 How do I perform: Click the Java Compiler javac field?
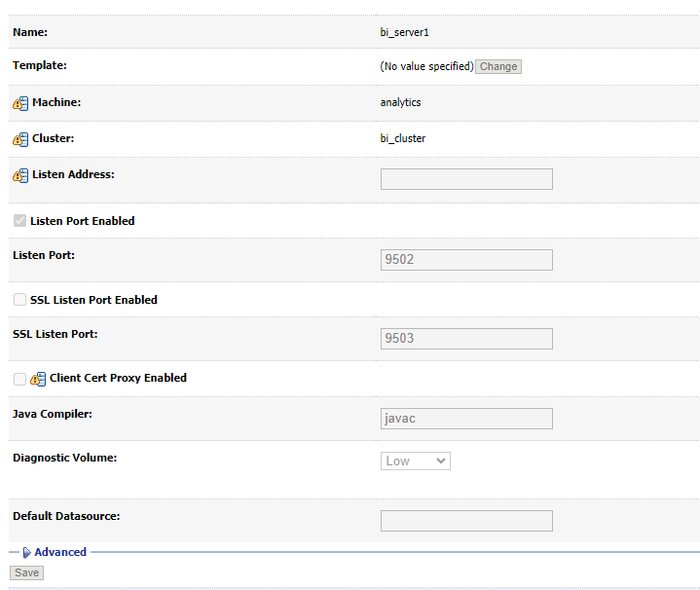coord(466,419)
